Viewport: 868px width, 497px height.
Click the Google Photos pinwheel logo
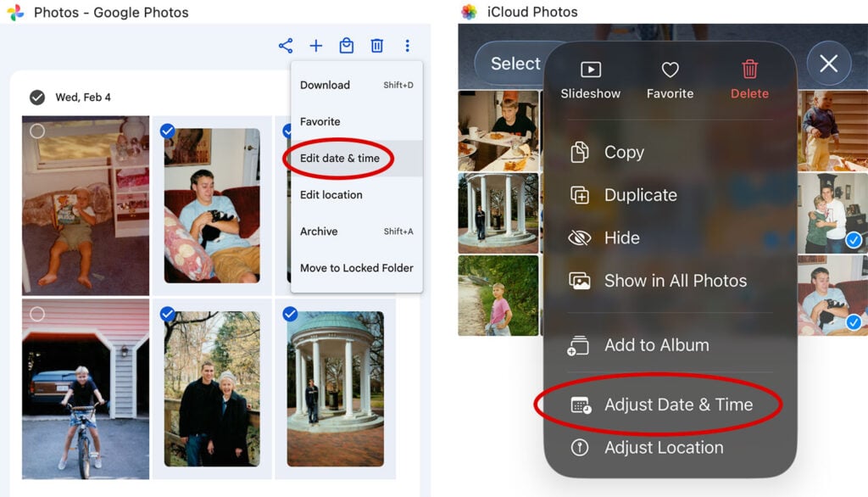pyautogui.click(x=16, y=12)
